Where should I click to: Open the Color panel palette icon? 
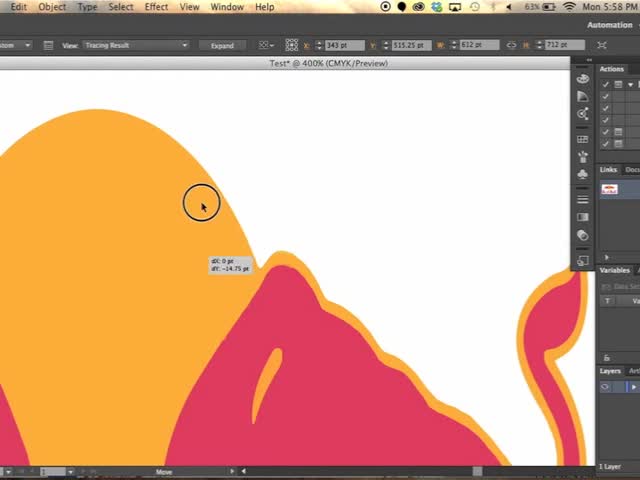click(x=583, y=78)
